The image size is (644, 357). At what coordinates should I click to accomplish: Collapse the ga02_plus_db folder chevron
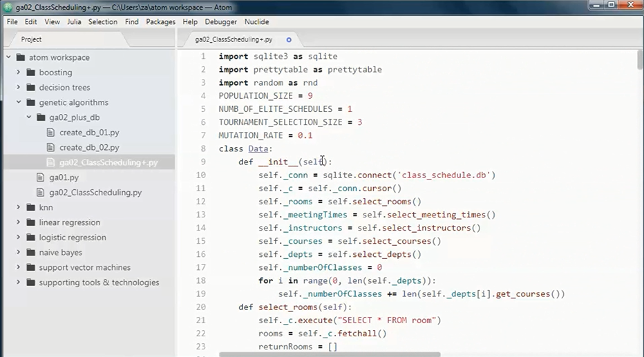pyautogui.click(x=29, y=117)
